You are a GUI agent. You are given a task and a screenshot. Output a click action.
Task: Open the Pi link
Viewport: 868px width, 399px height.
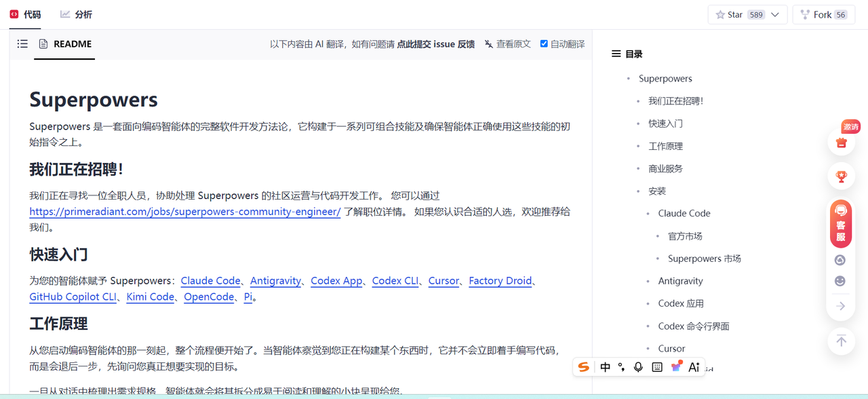[x=248, y=297]
